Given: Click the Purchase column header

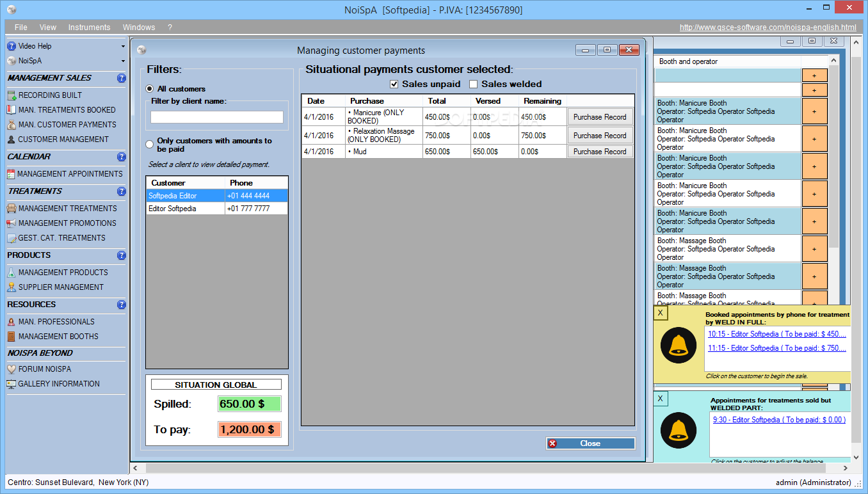Looking at the screenshot, I should [x=384, y=101].
